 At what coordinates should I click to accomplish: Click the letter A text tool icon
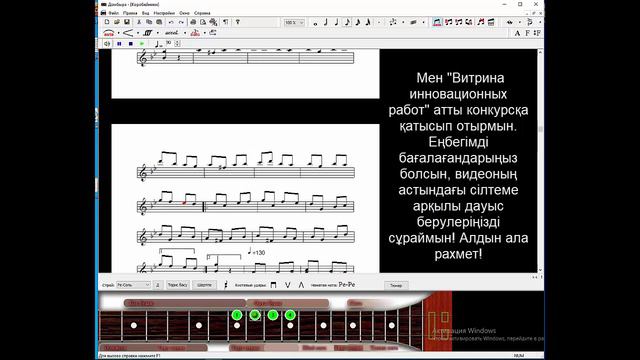(x=517, y=33)
